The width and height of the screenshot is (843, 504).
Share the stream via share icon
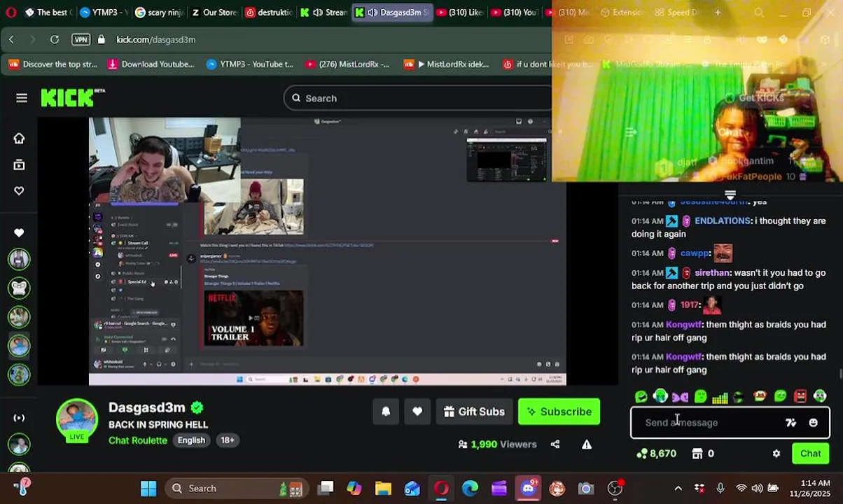pyautogui.click(x=555, y=444)
